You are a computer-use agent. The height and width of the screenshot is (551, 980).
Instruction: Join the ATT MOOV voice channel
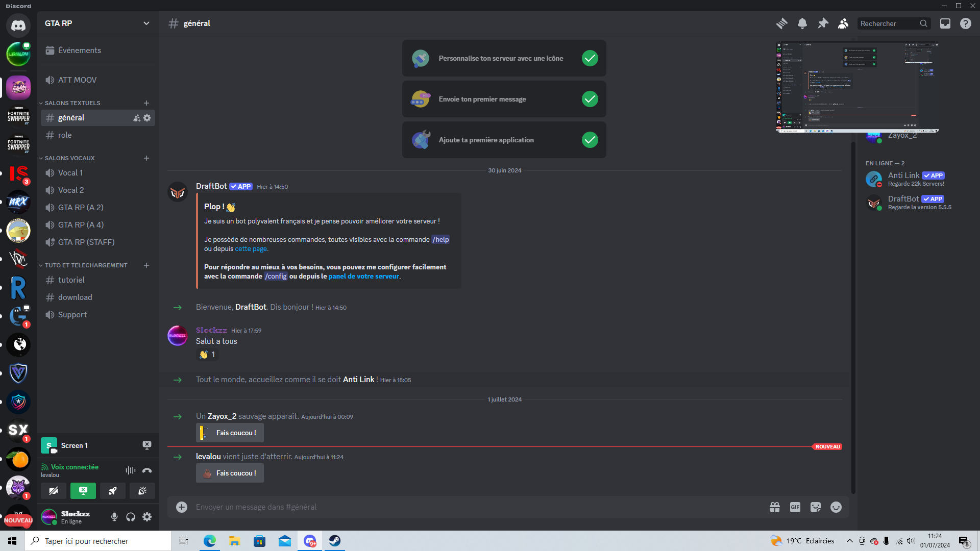click(x=98, y=80)
